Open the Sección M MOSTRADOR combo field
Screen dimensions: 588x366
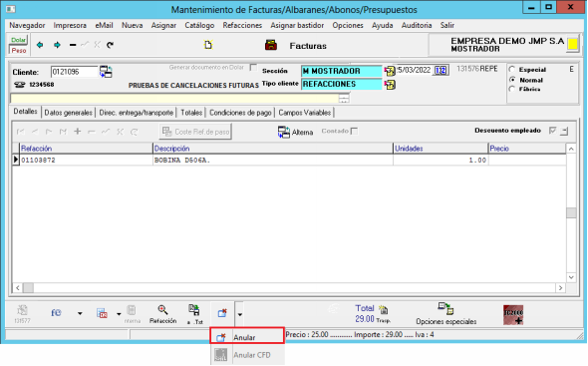pos(342,71)
